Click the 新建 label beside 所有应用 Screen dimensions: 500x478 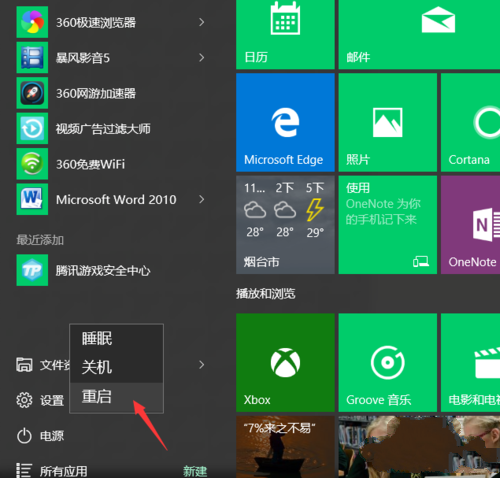coord(195,471)
